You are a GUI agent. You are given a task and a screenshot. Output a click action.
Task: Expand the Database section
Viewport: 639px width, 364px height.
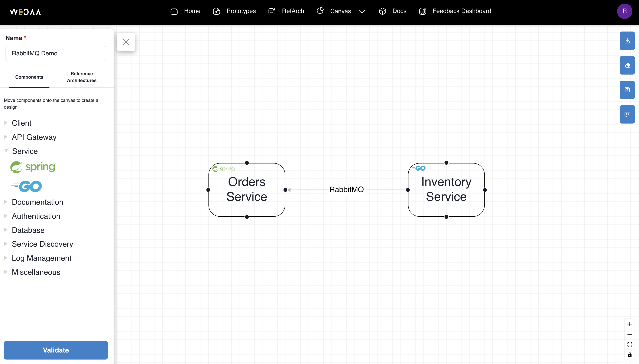(x=56, y=230)
